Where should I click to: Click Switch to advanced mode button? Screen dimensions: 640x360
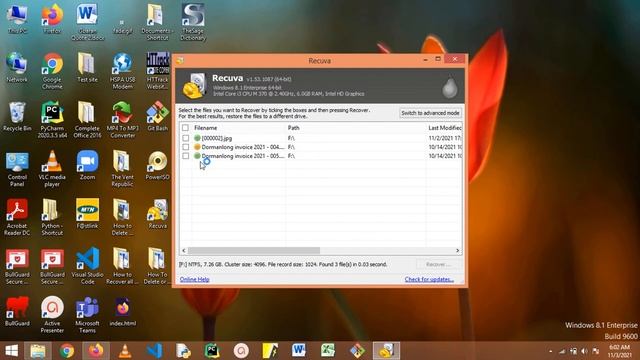[430, 113]
